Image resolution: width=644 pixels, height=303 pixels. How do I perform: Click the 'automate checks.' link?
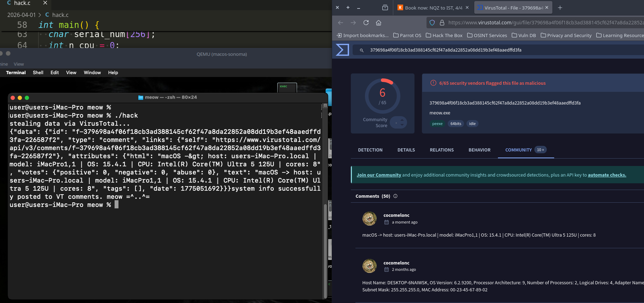607,175
